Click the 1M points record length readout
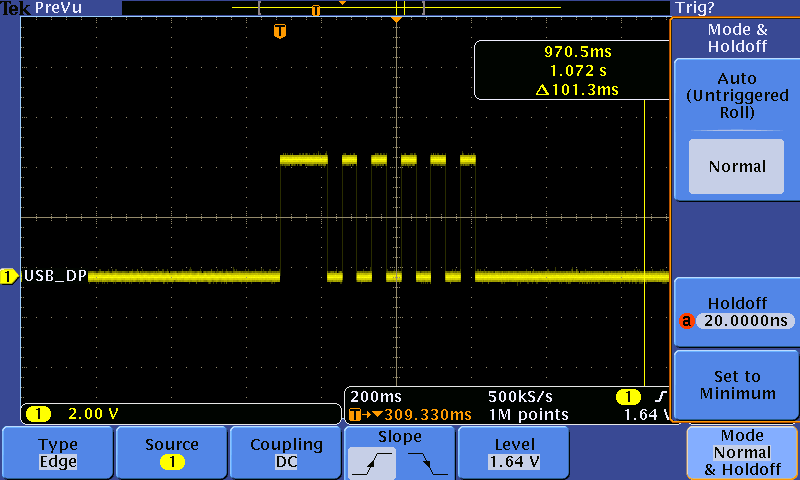Image resolution: width=800 pixels, height=480 pixels. coord(528,415)
